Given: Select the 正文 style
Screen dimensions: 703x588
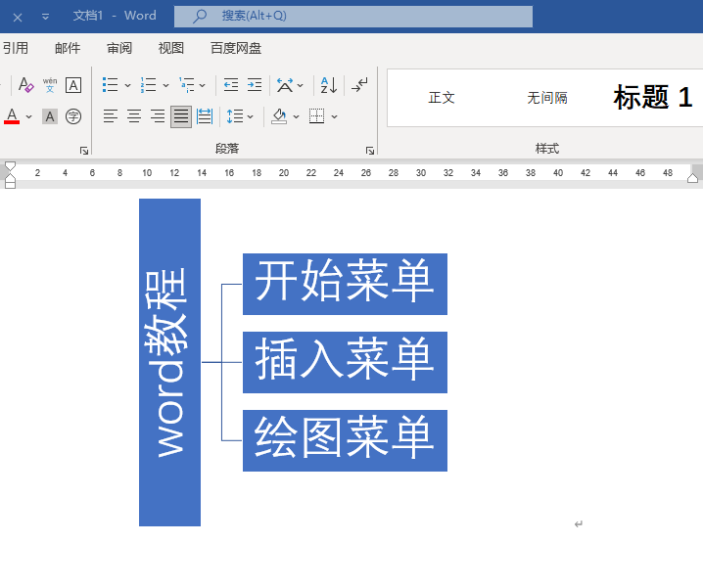Looking at the screenshot, I should point(442,98).
